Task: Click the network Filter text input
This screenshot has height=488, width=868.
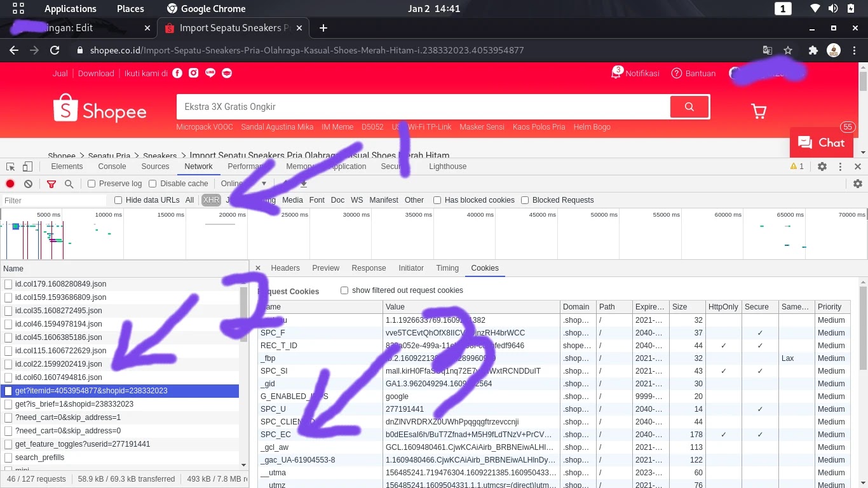Action: (x=54, y=200)
